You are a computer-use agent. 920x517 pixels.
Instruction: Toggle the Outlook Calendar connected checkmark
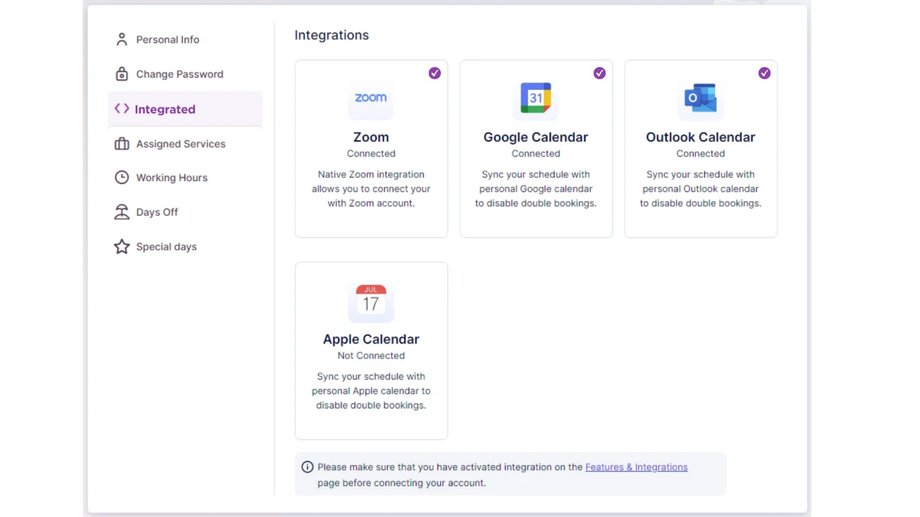[x=765, y=73]
